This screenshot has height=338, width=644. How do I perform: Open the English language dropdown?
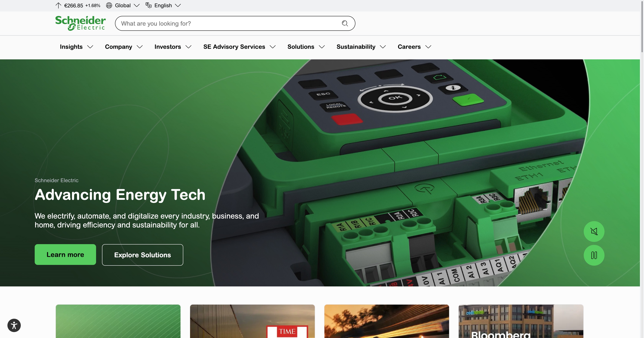coord(163,6)
